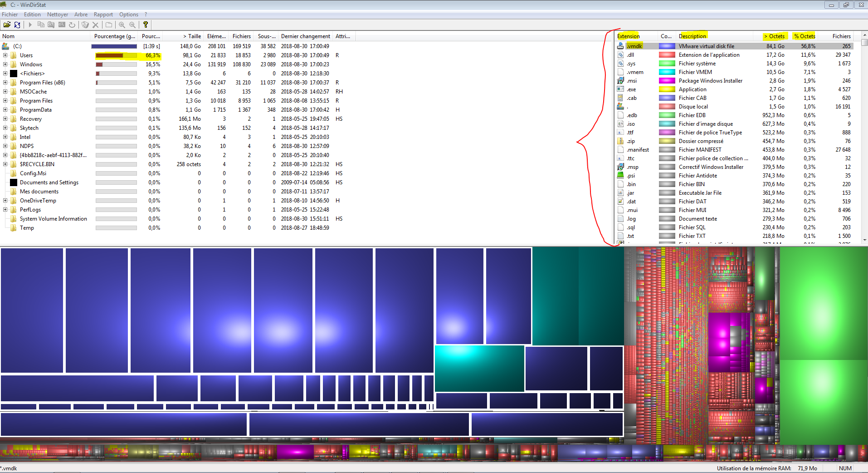The width and height of the screenshot is (868, 473).
Task: Click the zoom in magnifier icon
Action: pos(122,25)
